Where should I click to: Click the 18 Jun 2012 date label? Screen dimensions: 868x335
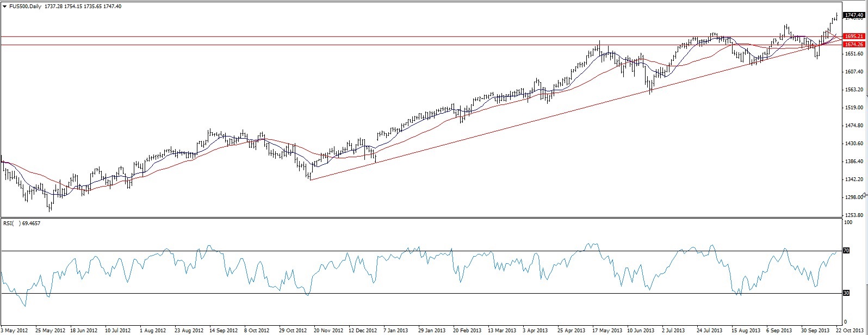(83, 330)
